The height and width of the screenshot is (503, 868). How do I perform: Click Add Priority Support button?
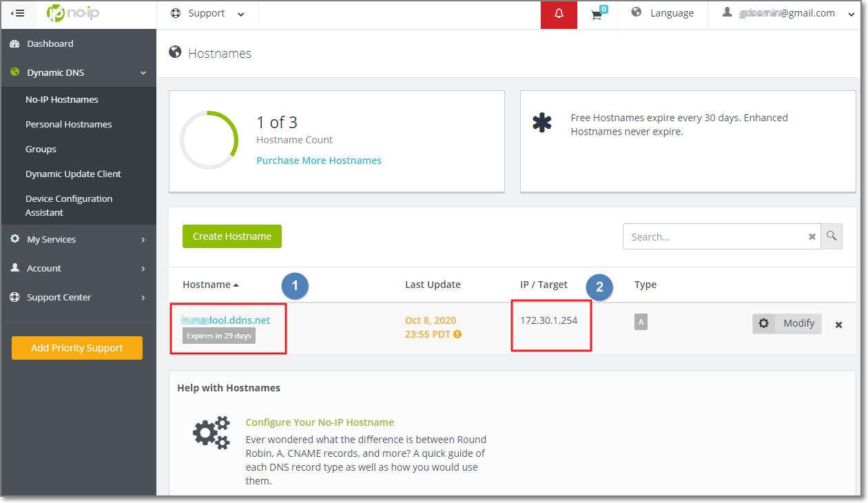(x=77, y=348)
